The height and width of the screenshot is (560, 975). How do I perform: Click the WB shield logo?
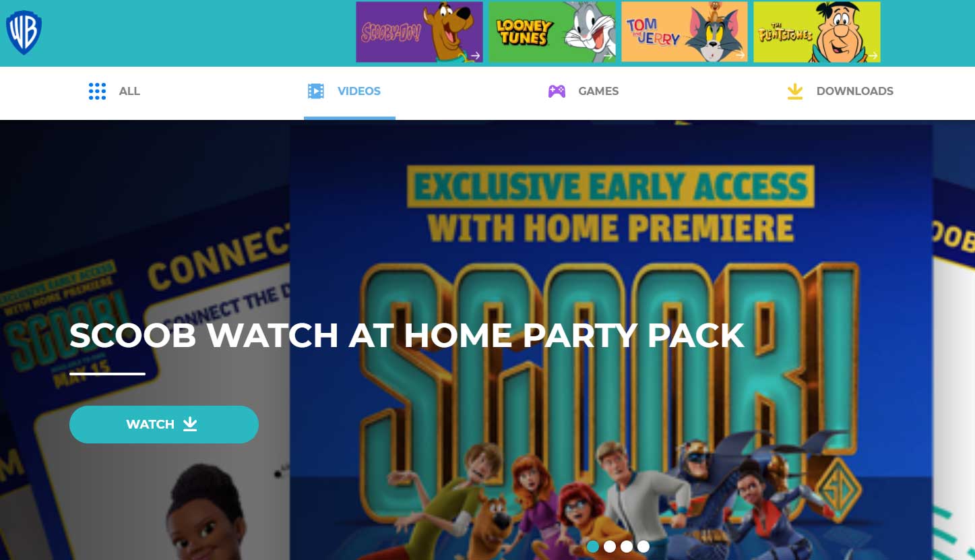[x=24, y=32]
